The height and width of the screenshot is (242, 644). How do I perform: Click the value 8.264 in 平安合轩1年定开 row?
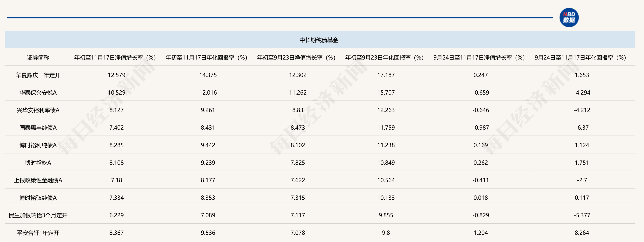click(582, 232)
